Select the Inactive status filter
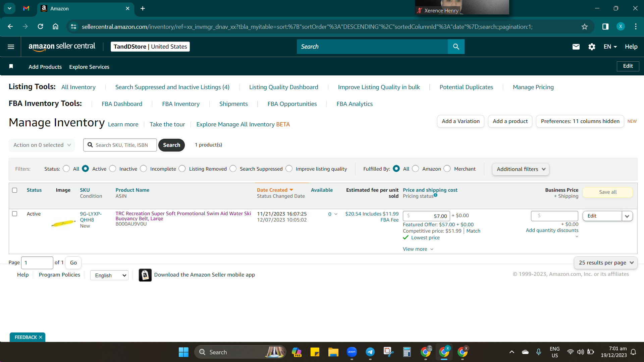Viewport: 644px width, 362px height. pos(113,169)
